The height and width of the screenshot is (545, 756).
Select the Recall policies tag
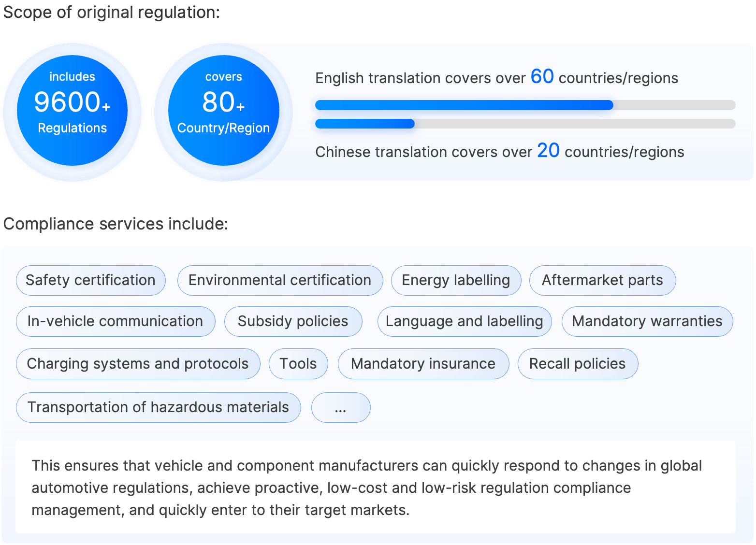tap(578, 364)
